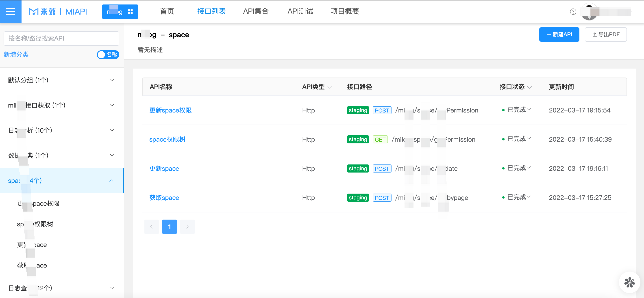
Task: Open the 项目概要 tab
Action: pos(344,11)
